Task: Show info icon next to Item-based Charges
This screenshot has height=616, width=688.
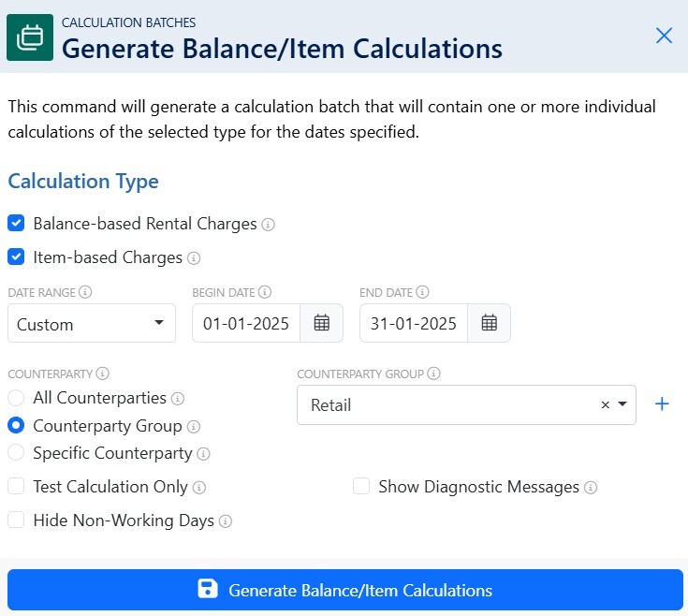Action: 194,258
